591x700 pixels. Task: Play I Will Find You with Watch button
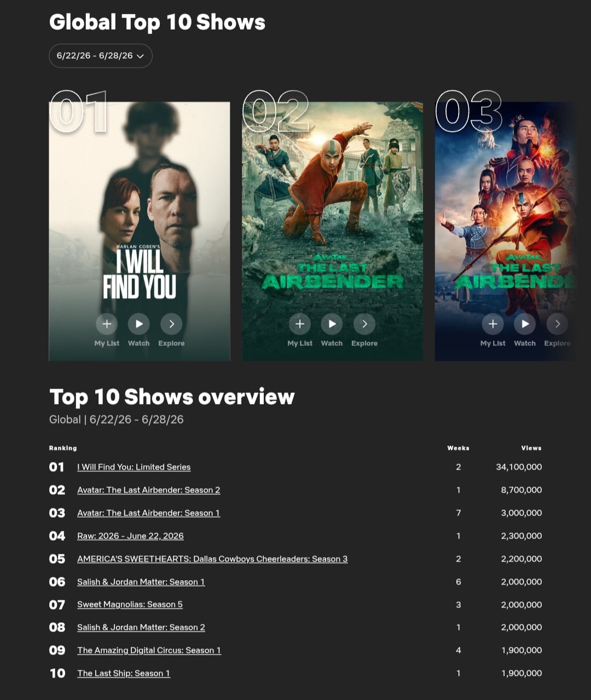point(139,324)
